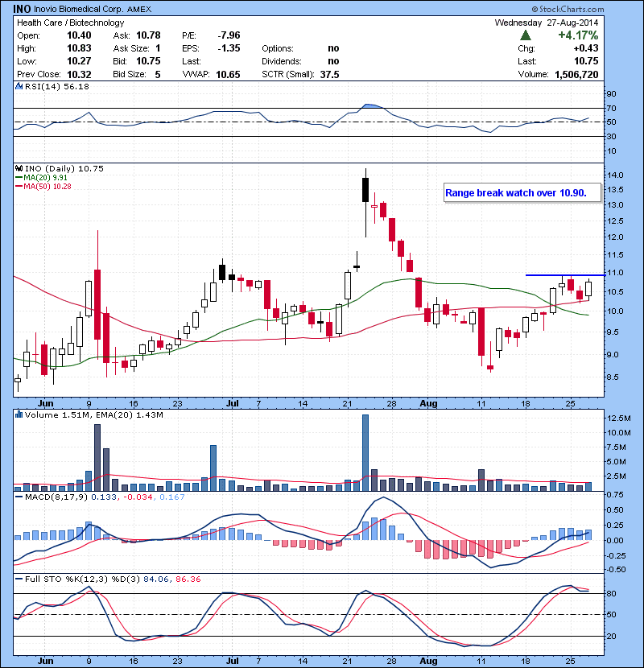The image size is (644, 668).
Task: Click the candlestick icon beside INO (Daily)
Action: click(19, 169)
